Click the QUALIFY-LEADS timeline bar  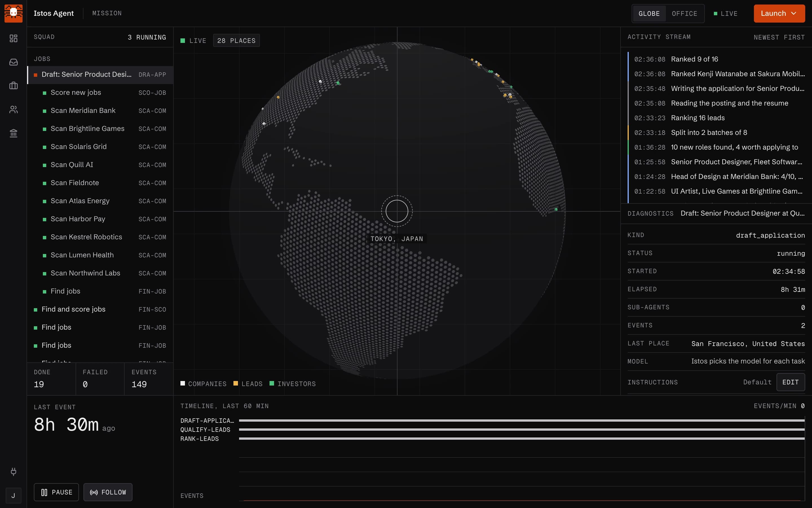522,430
